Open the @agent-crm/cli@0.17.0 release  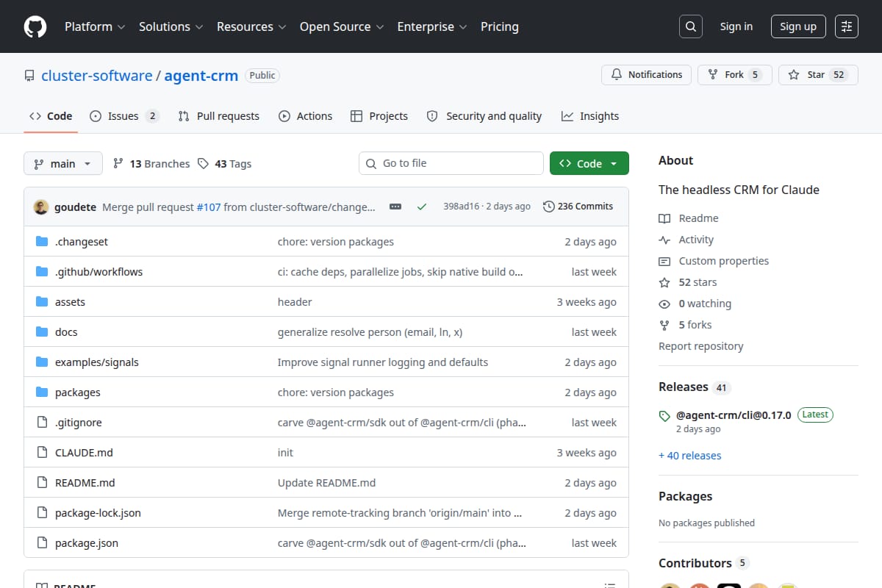pyautogui.click(x=734, y=415)
